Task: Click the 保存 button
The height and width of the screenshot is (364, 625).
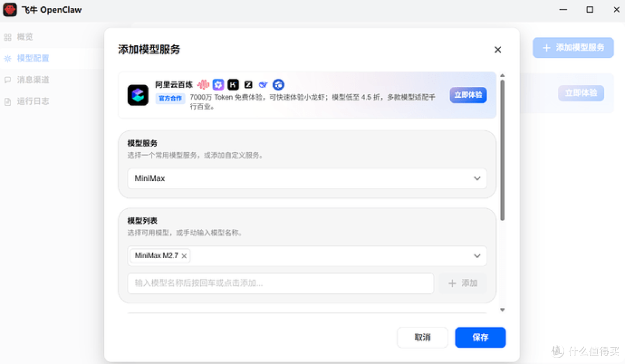Action: tap(480, 337)
